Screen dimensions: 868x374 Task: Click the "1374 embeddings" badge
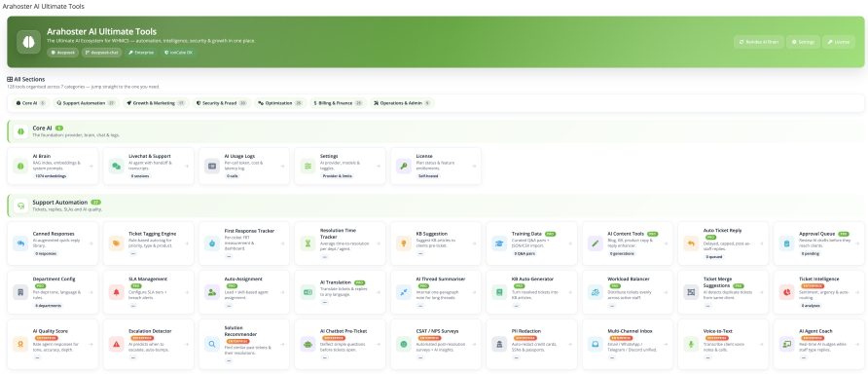pyautogui.click(x=51, y=175)
